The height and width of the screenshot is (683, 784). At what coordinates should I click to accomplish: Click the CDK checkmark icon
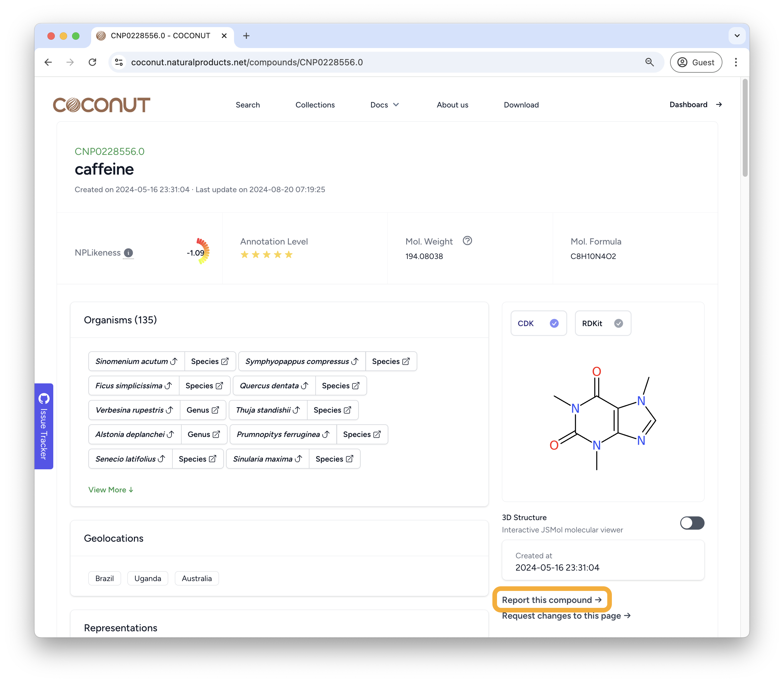[553, 324]
